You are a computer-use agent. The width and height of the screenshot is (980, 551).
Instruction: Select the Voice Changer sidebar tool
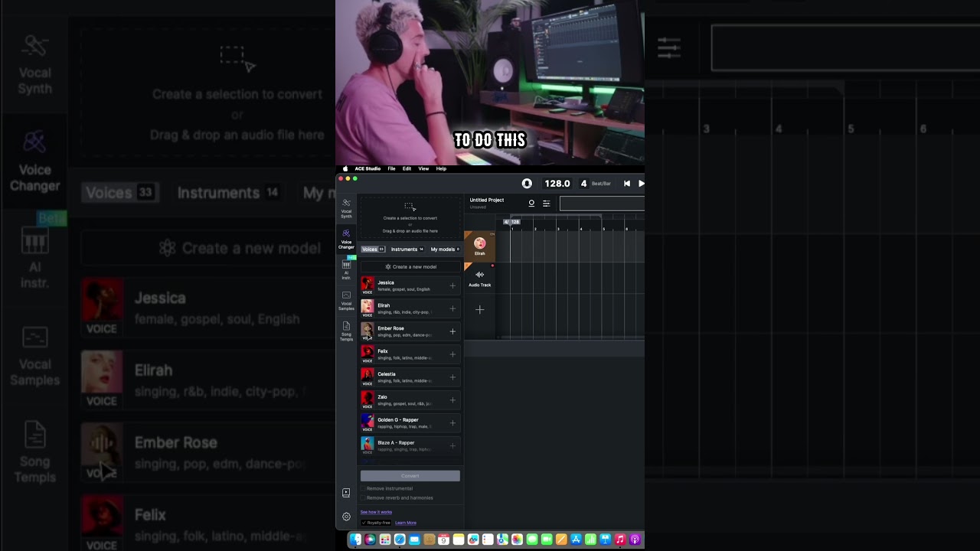[346, 240]
